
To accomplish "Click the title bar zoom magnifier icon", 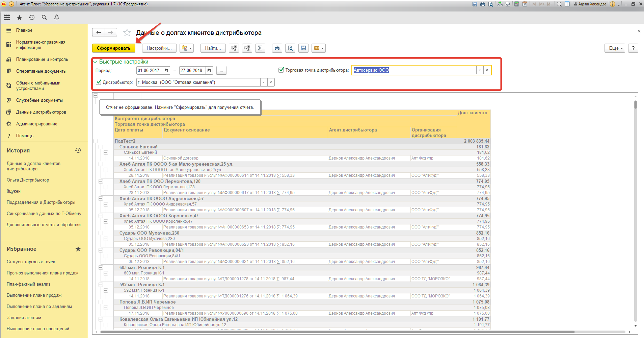I will point(559,4).
